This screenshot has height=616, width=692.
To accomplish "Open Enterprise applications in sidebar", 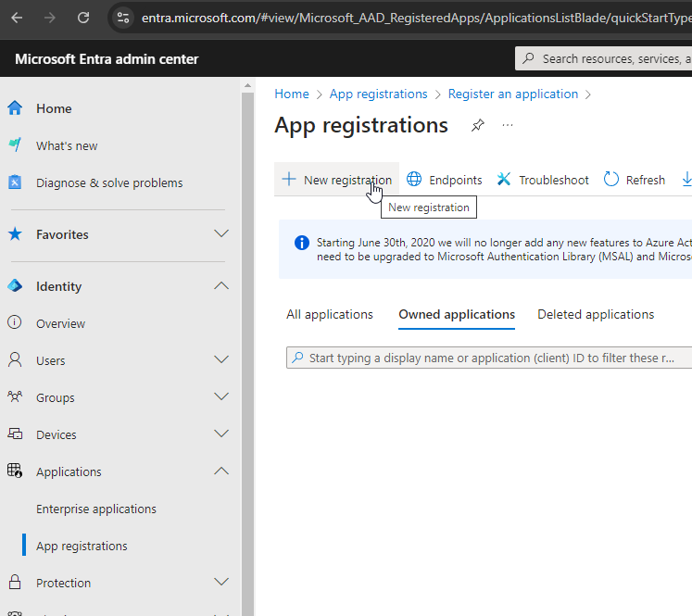I will pos(96,509).
